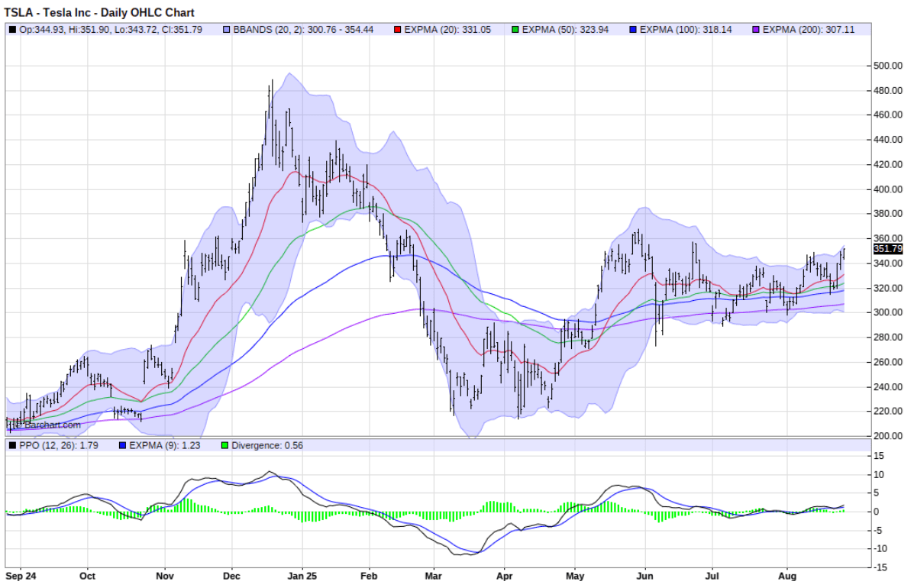Click the blue EXPMA (100) legend swatch
This screenshot has height=588, width=914.
point(633,30)
